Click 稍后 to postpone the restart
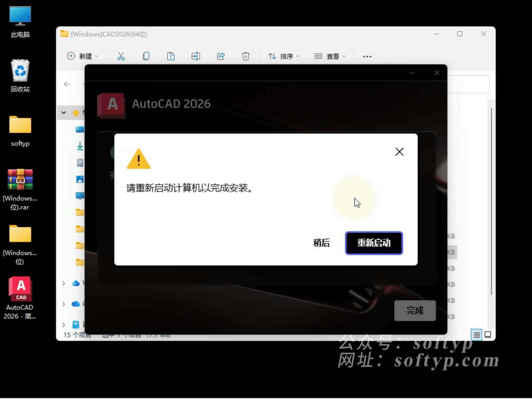The width and height of the screenshot is (532, 399). tap(321, 243)
